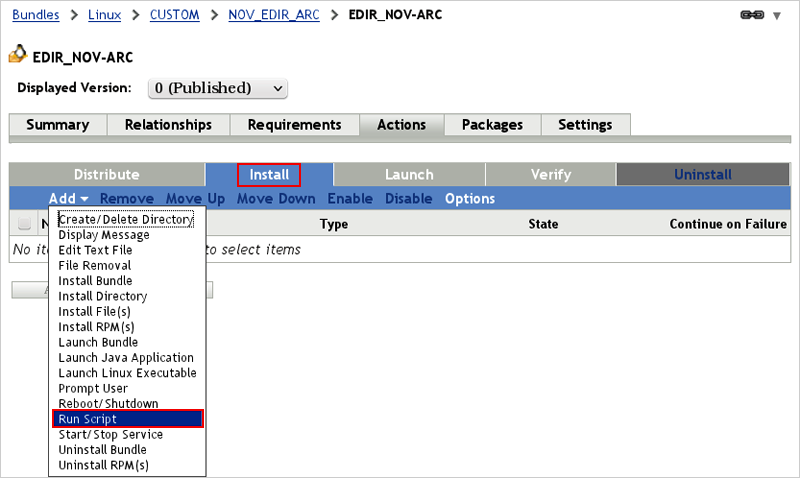
Task: Click Options in the action toolbar
Action: 470,199
